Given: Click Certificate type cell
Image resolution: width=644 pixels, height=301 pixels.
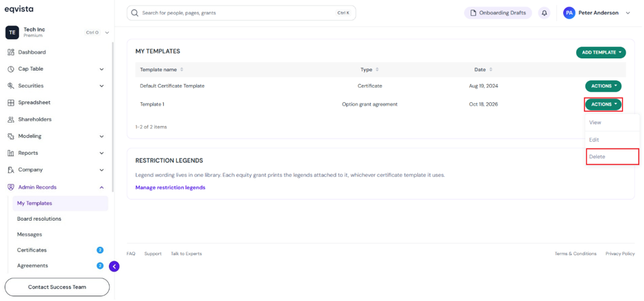Looking at the screenshot, I should pyautogui.click(x=370, y=86).
